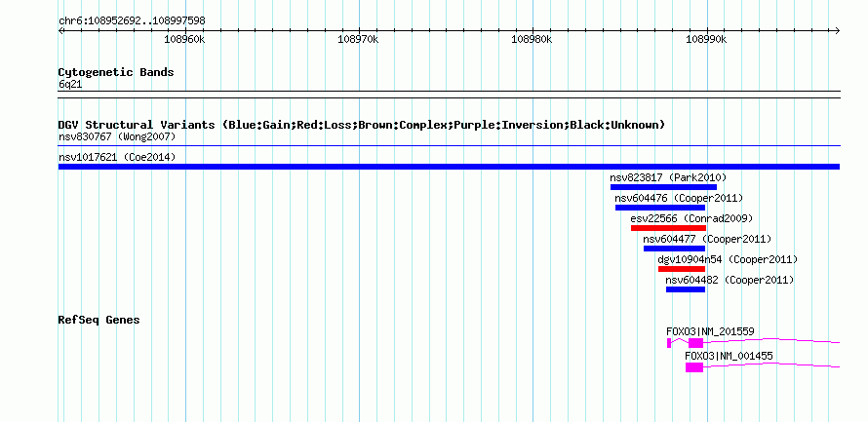
Task: Click the small first exon of NM_201559
Action: pyautogui.click(x=669, y=343)
